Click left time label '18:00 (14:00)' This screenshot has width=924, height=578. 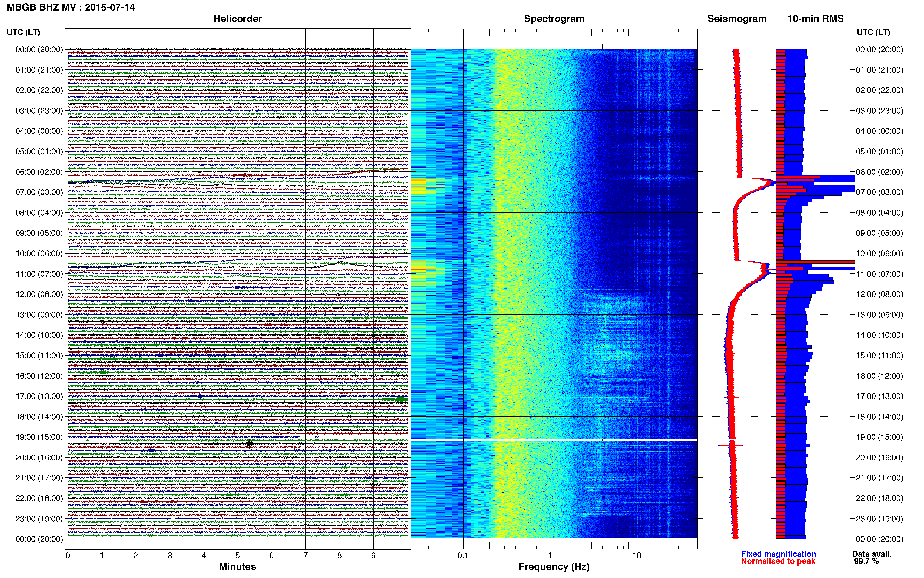tap(39, 417)
